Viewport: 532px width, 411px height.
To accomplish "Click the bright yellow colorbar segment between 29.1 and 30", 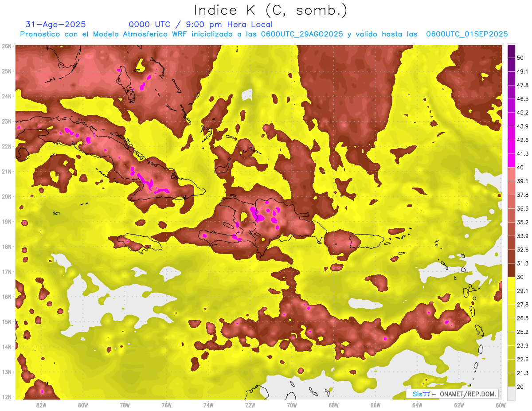I will [511, 284].
